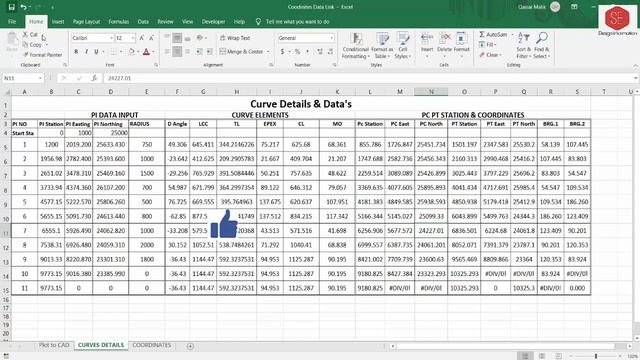Image resolution: width=640 pixels, height=360 pixels.
Task: Apply percent style
Action: [298, 52]
